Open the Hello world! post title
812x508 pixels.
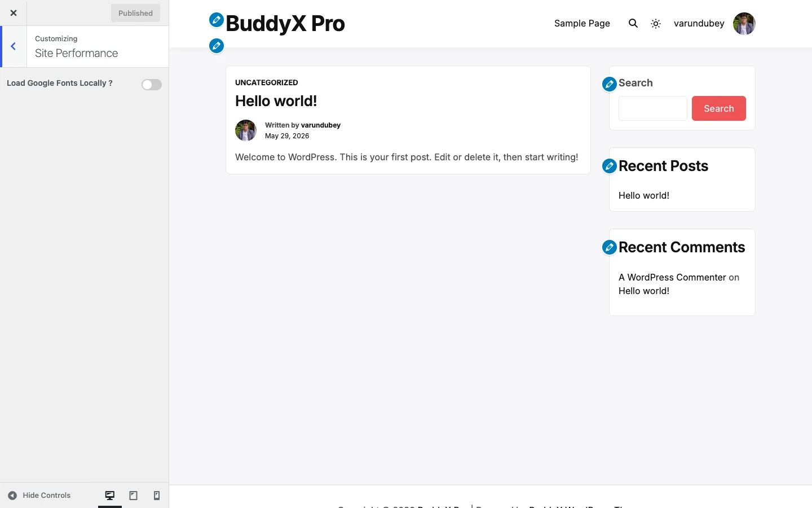click(276, 101)
